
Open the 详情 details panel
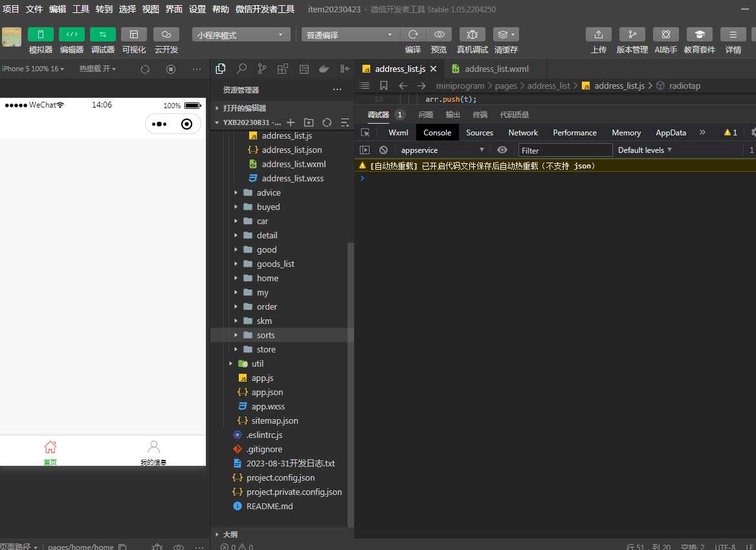(x=733, y=35)
